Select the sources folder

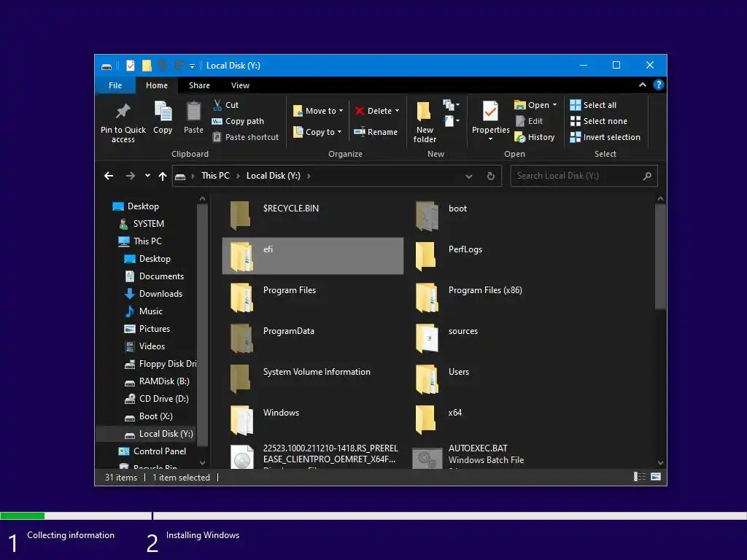point(498,338)
